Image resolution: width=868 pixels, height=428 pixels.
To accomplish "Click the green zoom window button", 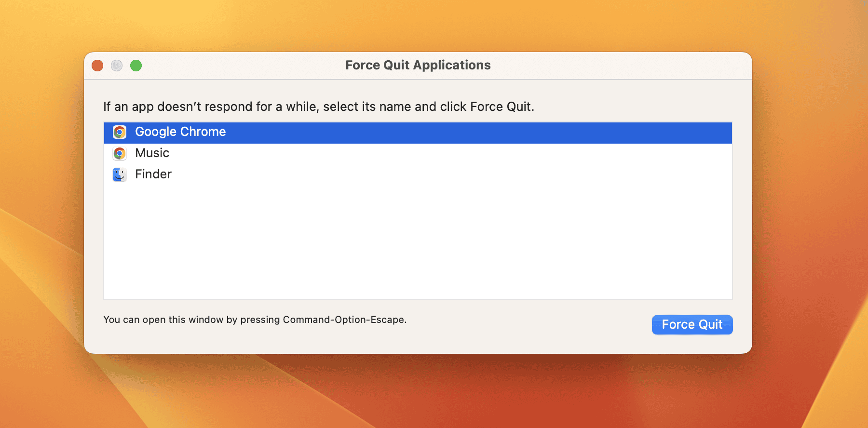I will point(136,66).
